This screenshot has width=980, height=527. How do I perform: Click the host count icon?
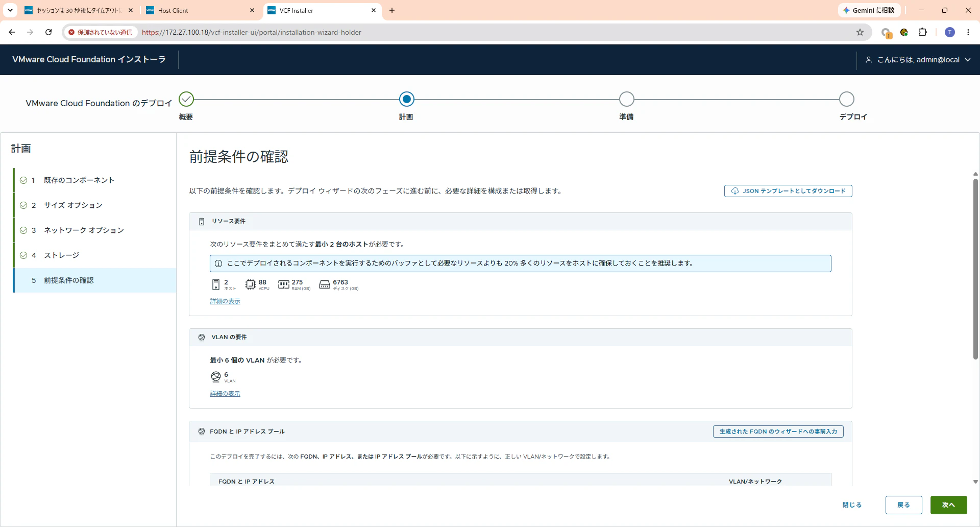[x=216, y=284]
